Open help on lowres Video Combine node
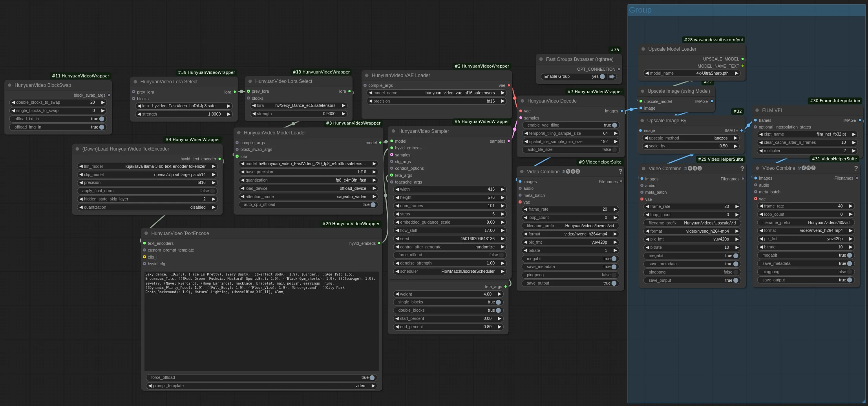Image resolution: width=868 pixels, height=406 pixels. [x=620, y=172]
